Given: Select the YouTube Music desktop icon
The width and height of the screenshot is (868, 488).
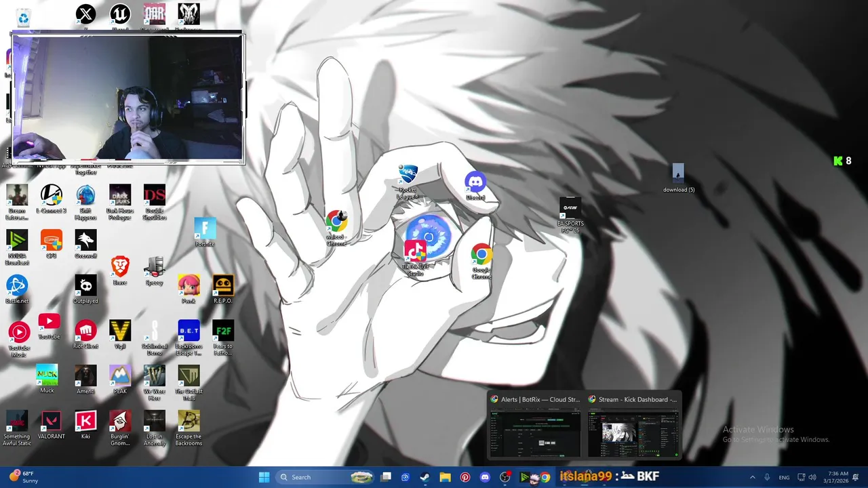Looking at the screenshot, I should pos(18,339).
